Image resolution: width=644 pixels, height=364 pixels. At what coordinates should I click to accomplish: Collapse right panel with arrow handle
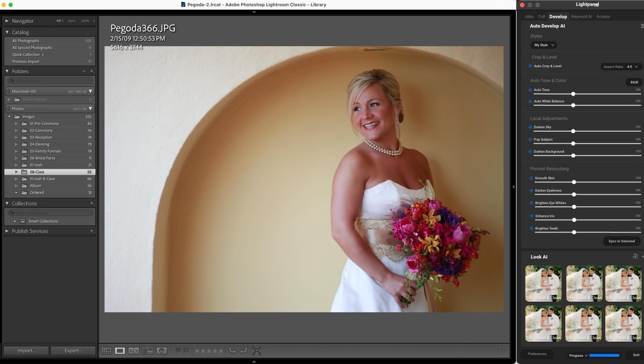coord(514,187)
